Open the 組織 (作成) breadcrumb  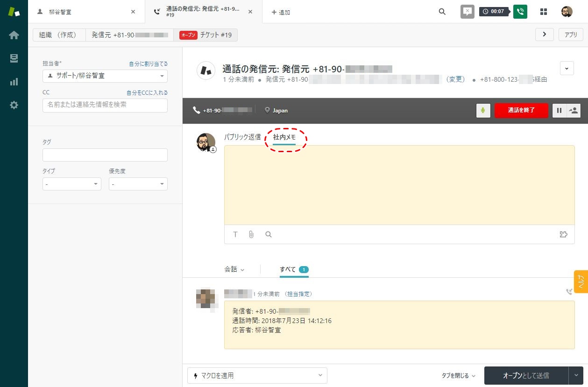(59, 35)
